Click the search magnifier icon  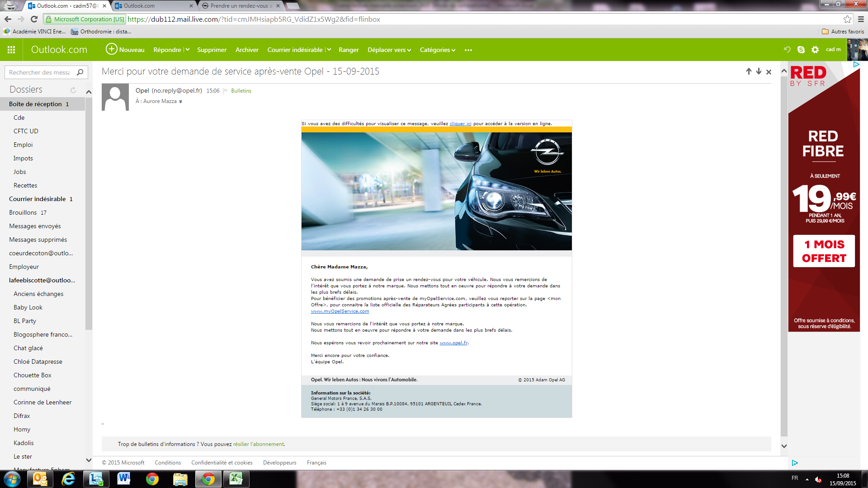pyautogui.click(x=80, y=72)
